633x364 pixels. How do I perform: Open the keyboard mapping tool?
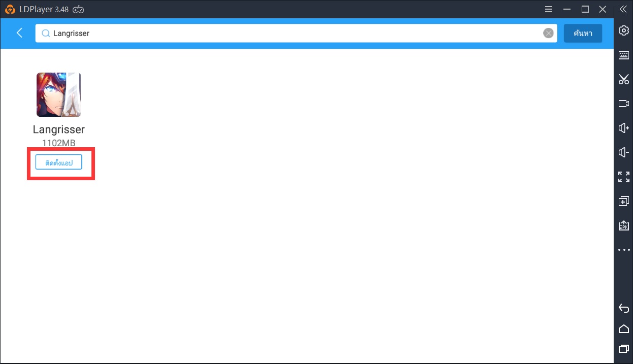click(x=623, y=55)
